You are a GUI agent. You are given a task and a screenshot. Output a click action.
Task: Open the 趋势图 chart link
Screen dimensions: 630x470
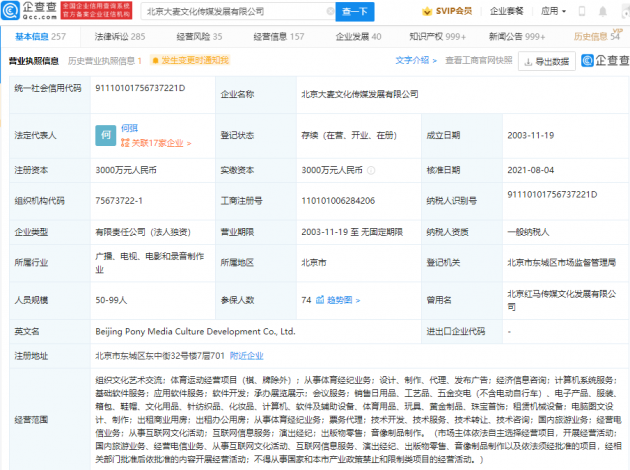point(344,300)
